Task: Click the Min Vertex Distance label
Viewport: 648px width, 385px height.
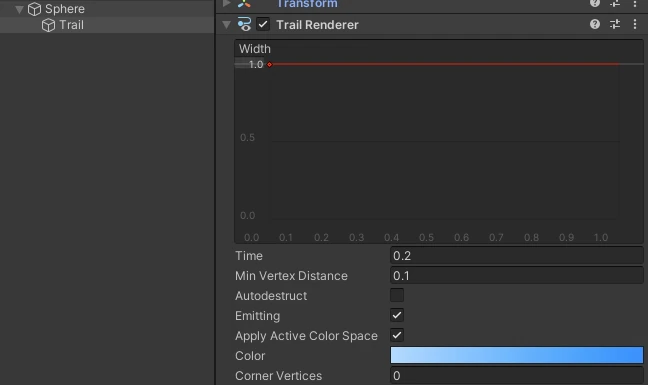Action: (x=291, y=276)
